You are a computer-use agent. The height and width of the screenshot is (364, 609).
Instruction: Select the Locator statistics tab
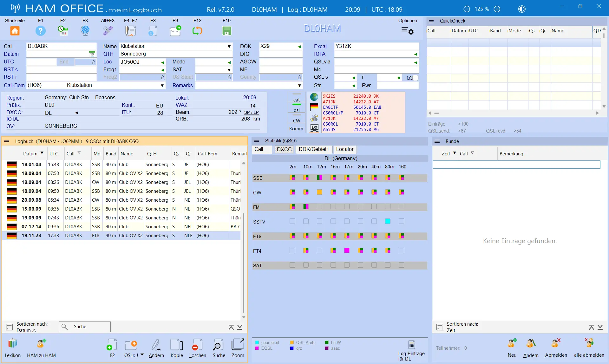click(x=345, y=149)
